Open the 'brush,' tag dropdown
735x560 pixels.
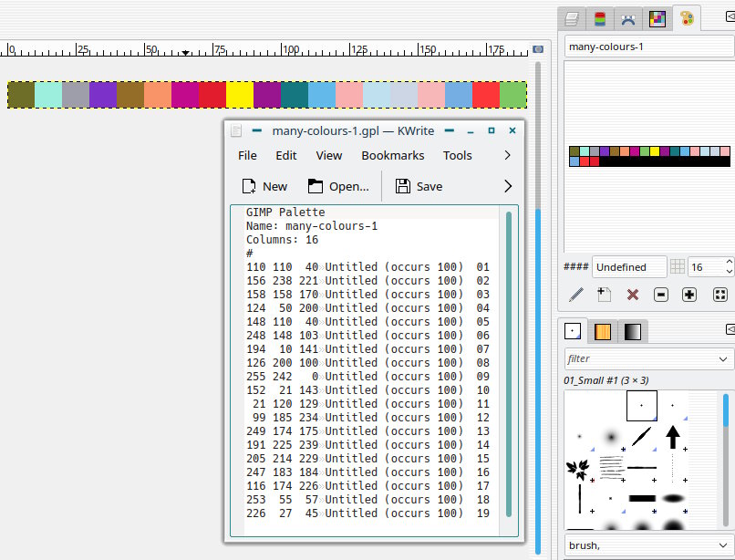point(723,545)
